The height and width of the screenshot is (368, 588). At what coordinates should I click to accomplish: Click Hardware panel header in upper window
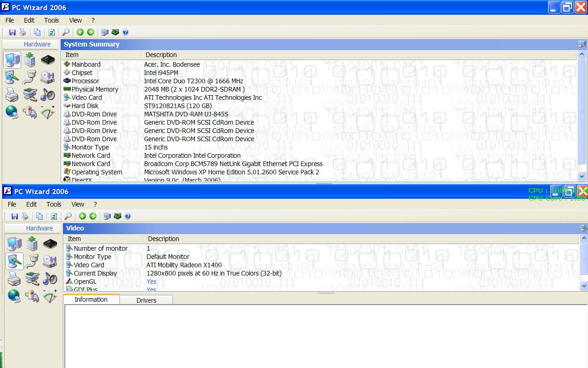click(x=37, y=44)
